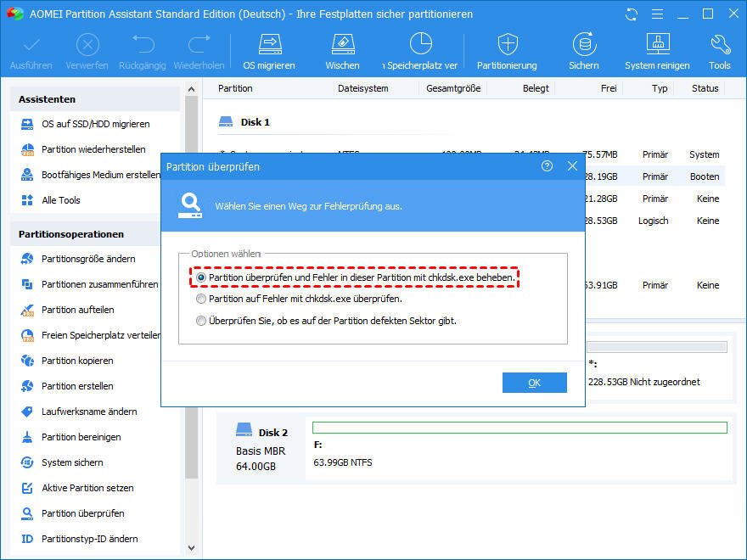Select the Disk 2 Basis MBR block
This screenshot has width=747, height=560.
tap(261, 447)
